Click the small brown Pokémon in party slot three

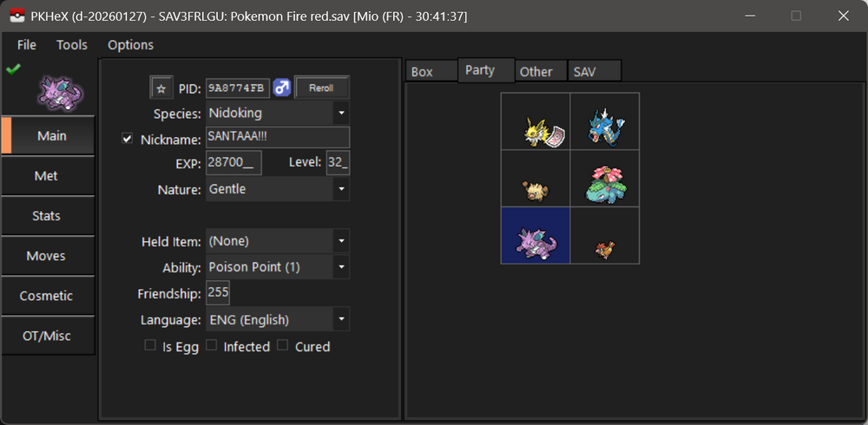[533, 188]
